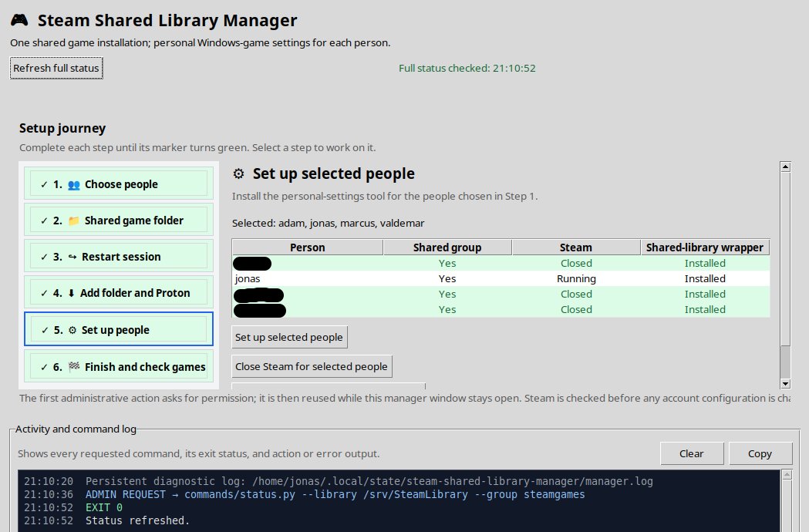Click the Steam column header
The width and height of the screenshot is (809, 532).
point(576,247)
